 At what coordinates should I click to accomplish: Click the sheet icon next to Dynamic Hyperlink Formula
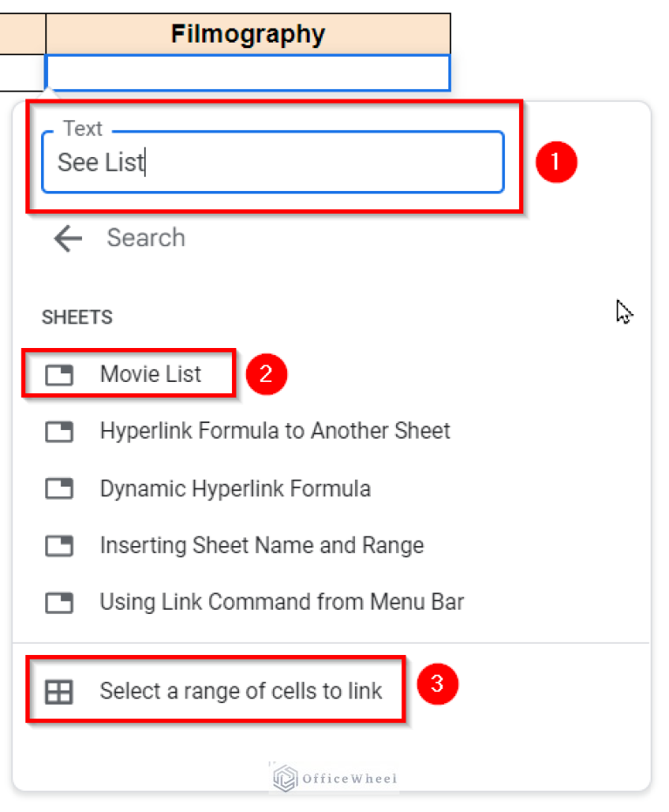(x=58, y=488)
